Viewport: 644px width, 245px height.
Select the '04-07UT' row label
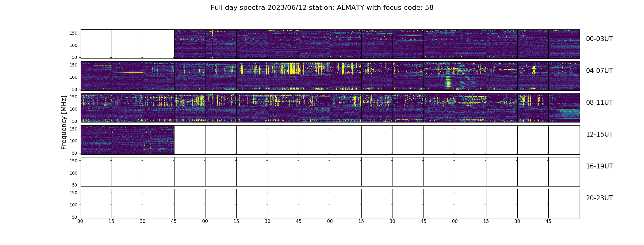pyautogui.click(x=599, y=71)
